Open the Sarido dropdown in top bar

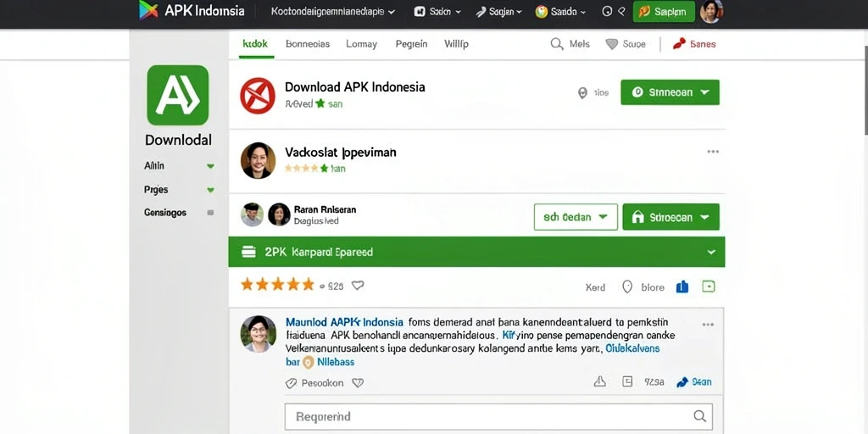562,12
